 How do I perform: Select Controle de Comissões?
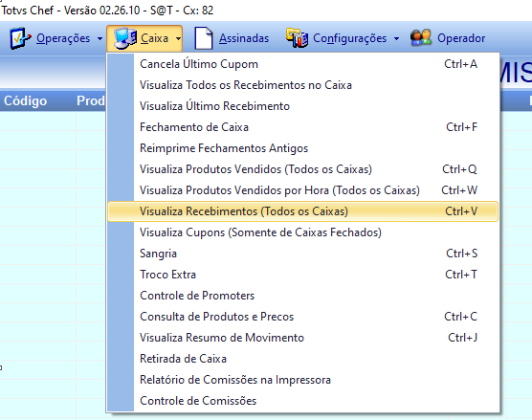pyautogui.click(x=303, y=401)
